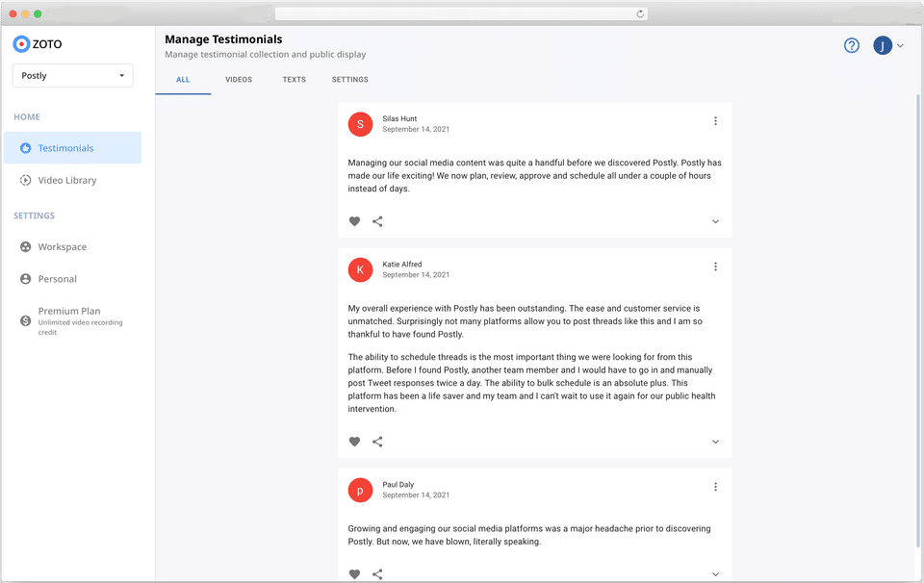Open more options for Silas Hunt testimonial

[x=715, y=120]
